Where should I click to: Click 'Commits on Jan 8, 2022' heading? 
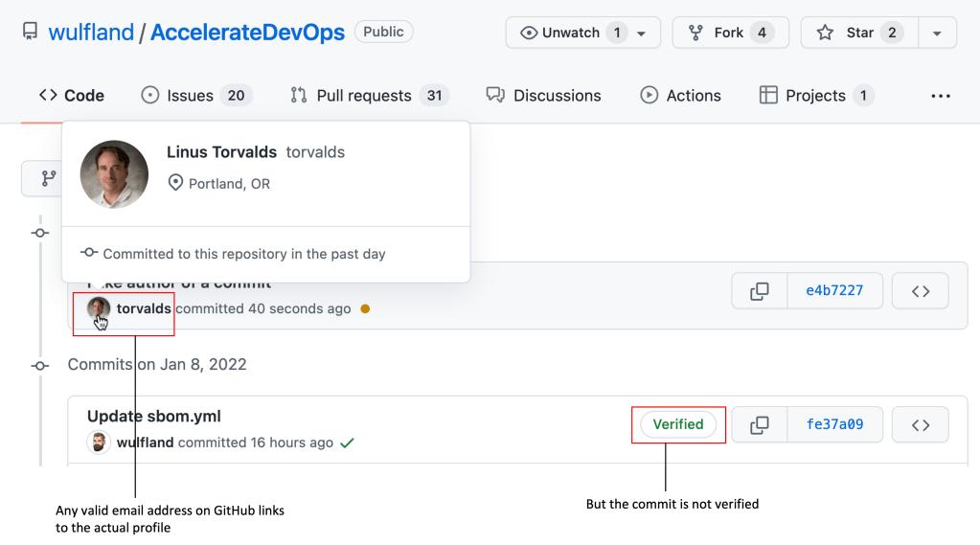coord(157,364)
